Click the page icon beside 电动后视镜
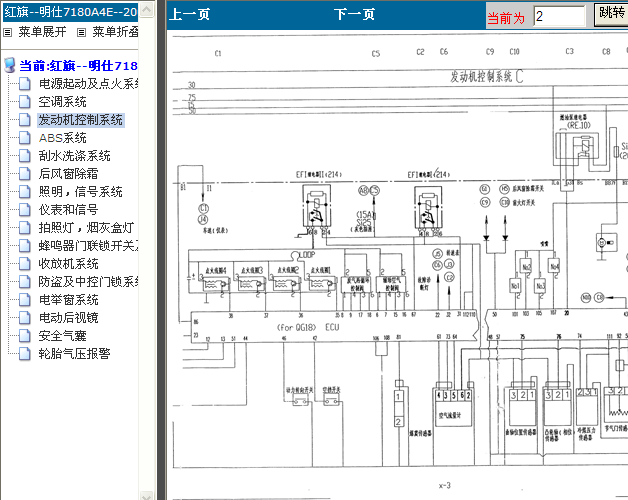The width and height of the screenshot is (628, 500). tap(25, 318)
